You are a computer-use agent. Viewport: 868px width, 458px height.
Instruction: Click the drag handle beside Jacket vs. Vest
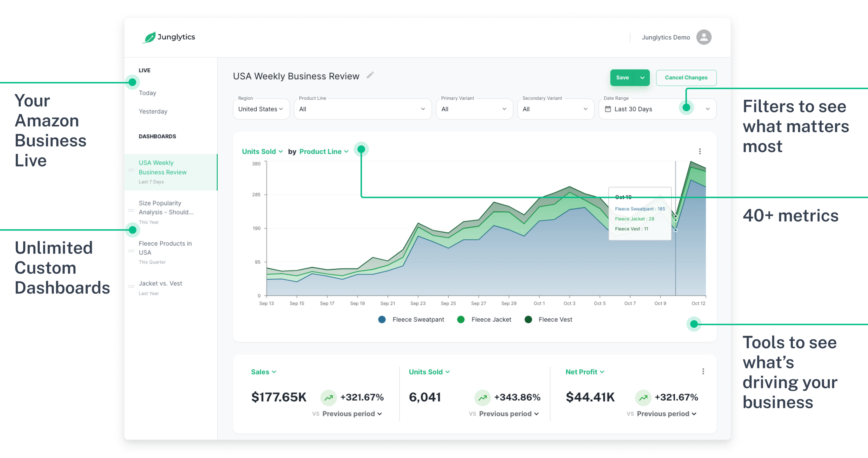[131, 287]
